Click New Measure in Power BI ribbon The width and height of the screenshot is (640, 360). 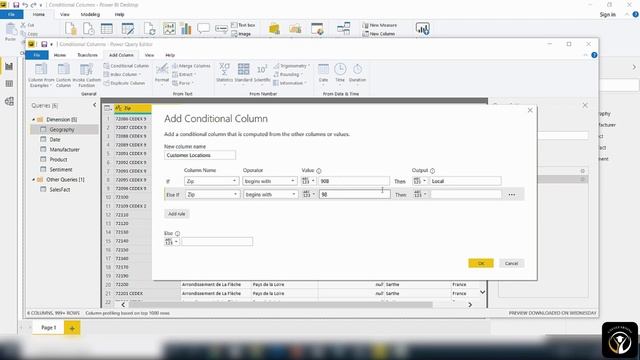[380, 25]
